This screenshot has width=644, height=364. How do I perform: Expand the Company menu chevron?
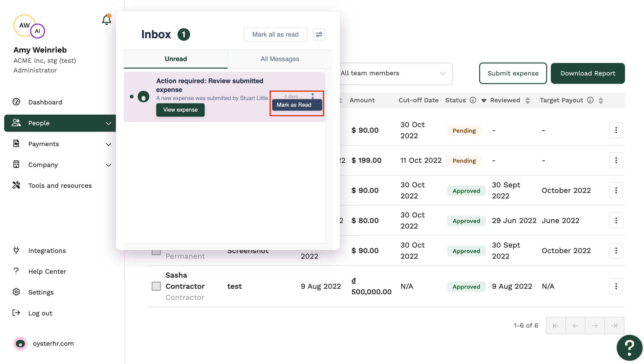point(108,165)
